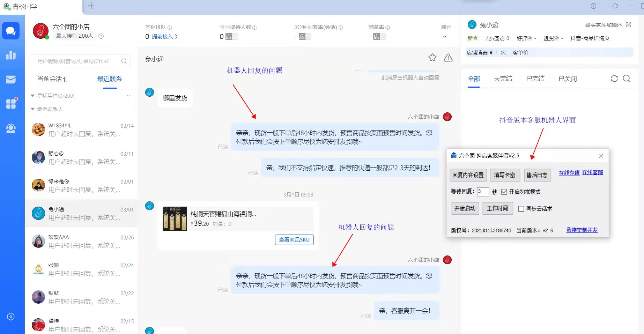
Task: Click the search magnifier in user search box
Action: [124, 61]
